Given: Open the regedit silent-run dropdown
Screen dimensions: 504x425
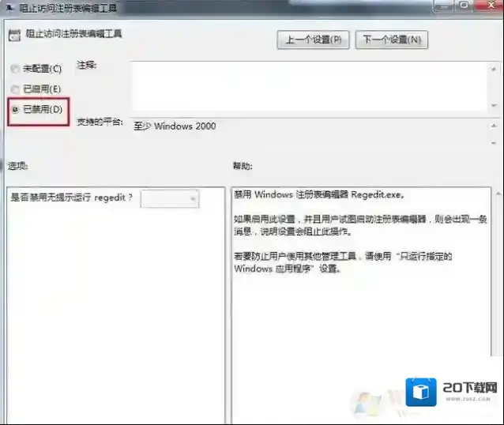Looking at the screenshot, I should tap(170, 199).
